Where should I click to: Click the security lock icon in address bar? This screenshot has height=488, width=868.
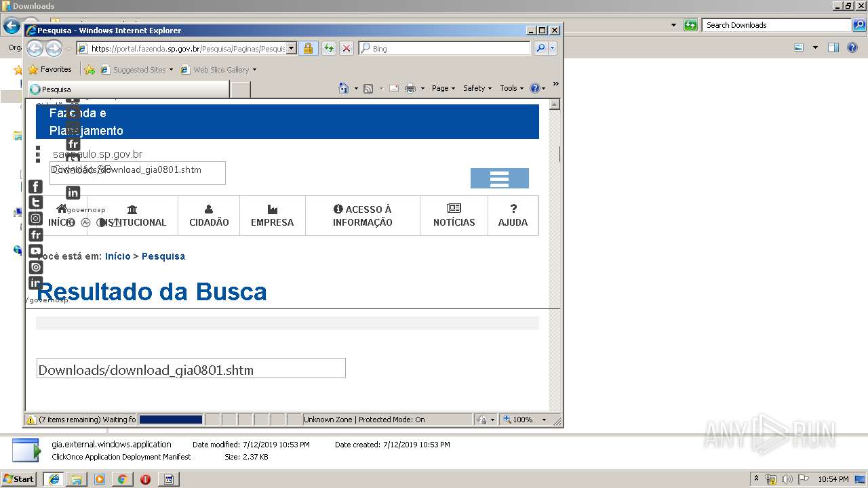tap(308, 48)
